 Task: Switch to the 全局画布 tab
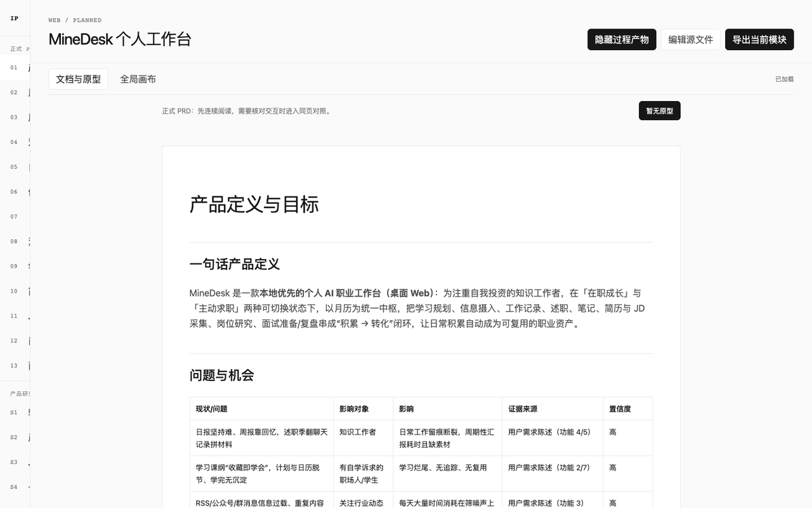138,79
